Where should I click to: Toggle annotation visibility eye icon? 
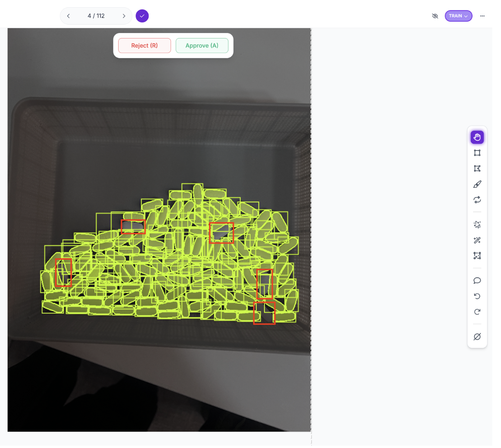pos(435,16)
